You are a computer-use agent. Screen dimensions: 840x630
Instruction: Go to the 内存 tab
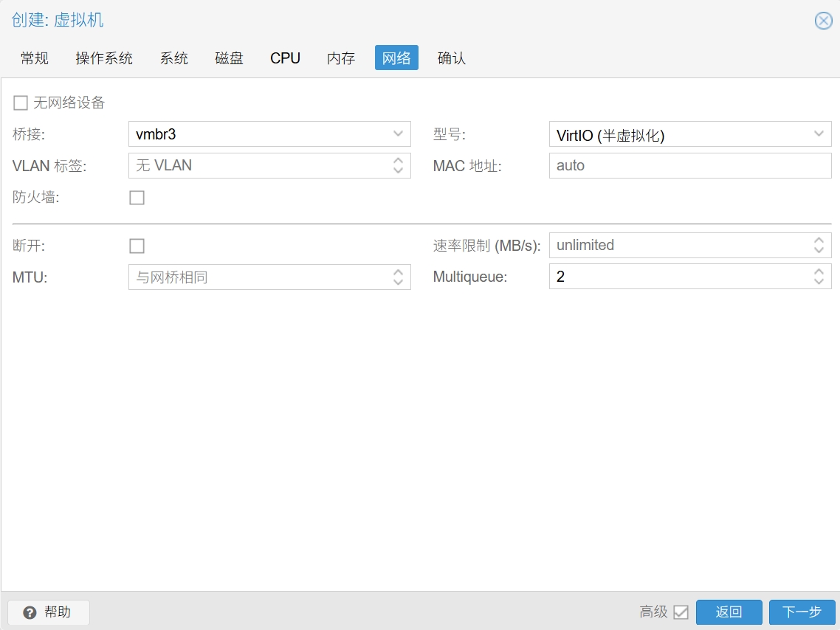tap(341, 58)
